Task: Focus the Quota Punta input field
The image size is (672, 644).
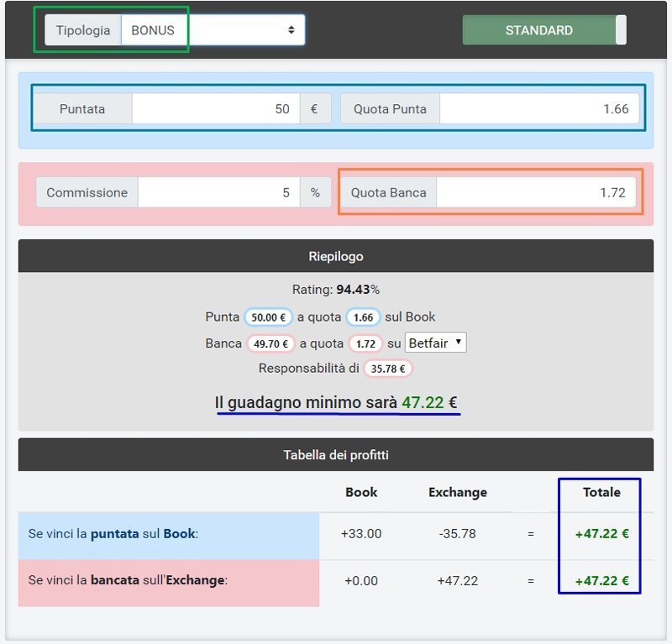Action: [x=538, y=108]
